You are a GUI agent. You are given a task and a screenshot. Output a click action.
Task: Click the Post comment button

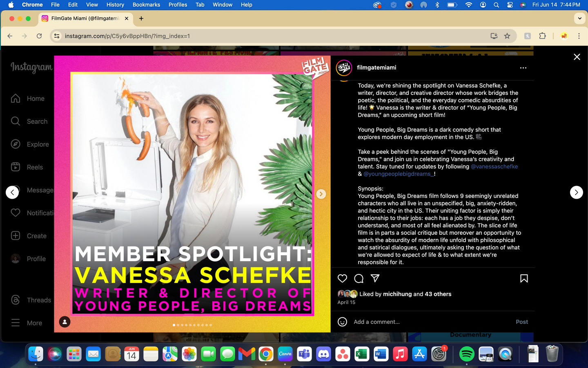pos(521,322)
